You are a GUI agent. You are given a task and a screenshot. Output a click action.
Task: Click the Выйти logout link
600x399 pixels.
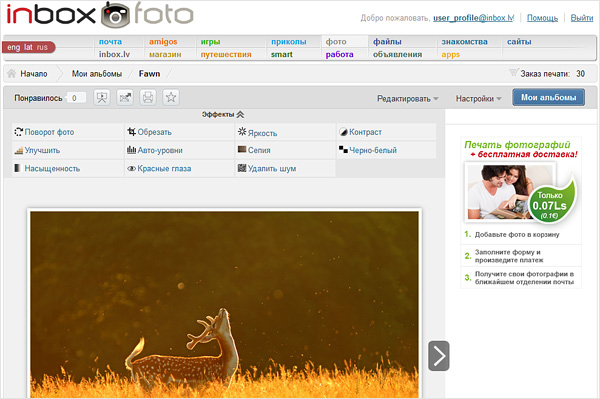click(x=582, y=18)
